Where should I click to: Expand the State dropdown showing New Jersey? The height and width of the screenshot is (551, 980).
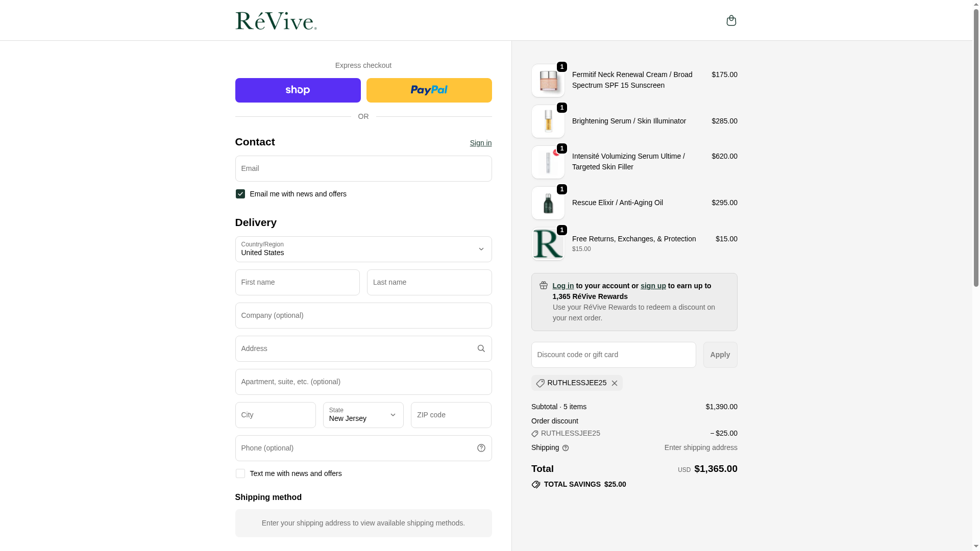363,415
